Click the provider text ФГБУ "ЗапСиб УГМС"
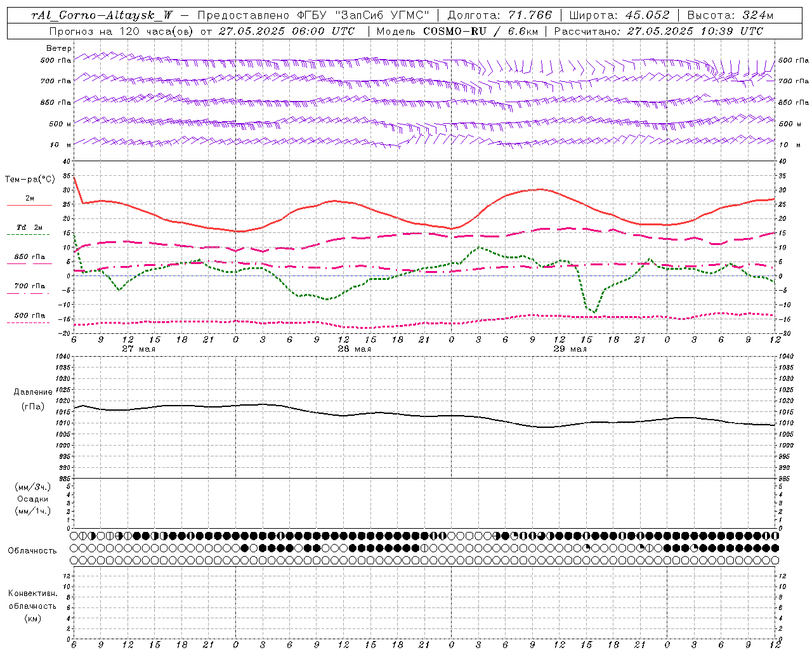The image size is (812, 650). tap(363, 15)
